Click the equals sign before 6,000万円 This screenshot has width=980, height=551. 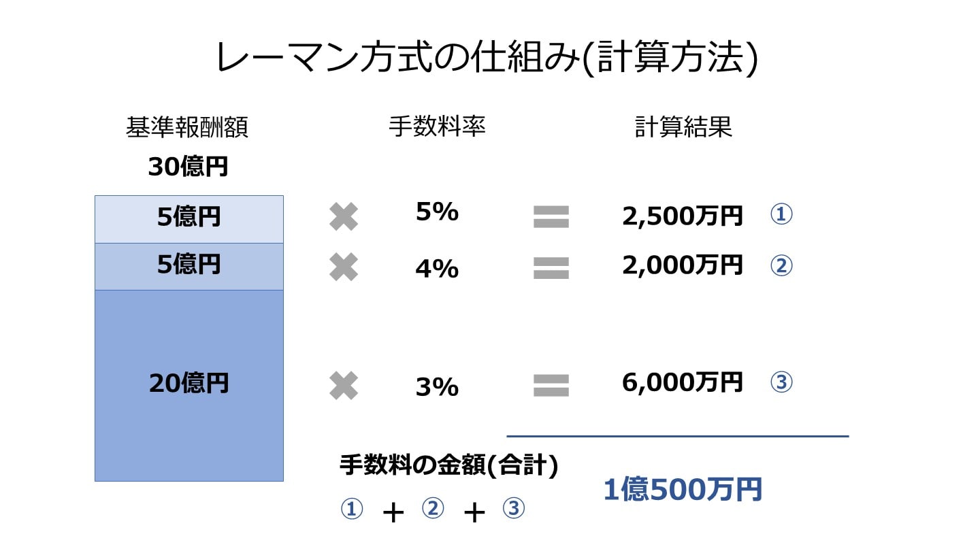click(x=551, y=386)
